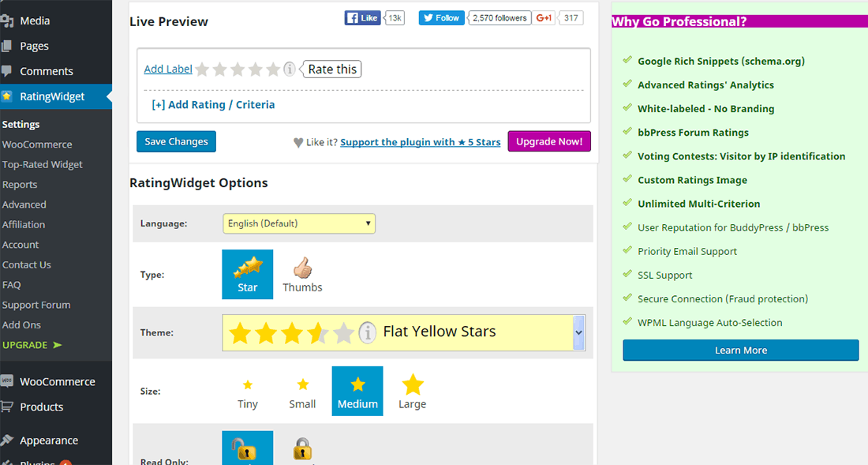Open the Affiliation submenu

(x=24, y=224)
